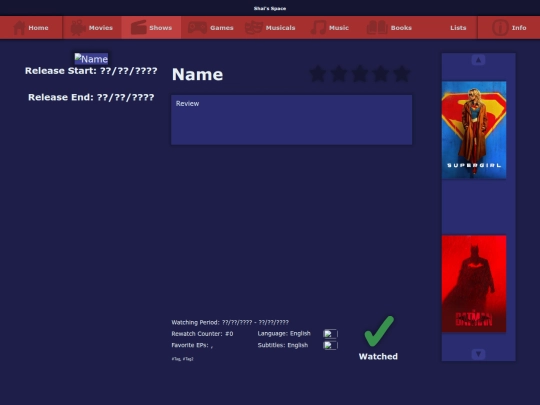Click the Language flag image
Screen dimensions: 540x405
click(330, 334)
